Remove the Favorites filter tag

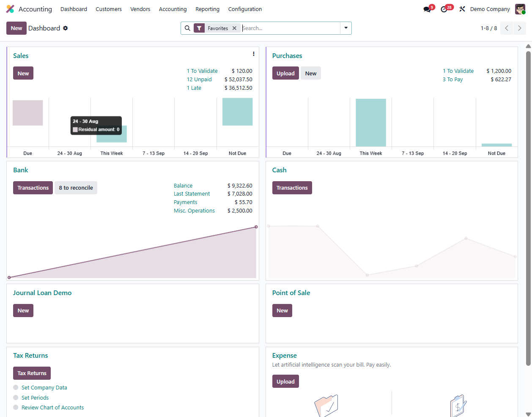pyautogui.click(x=234, y=28)
